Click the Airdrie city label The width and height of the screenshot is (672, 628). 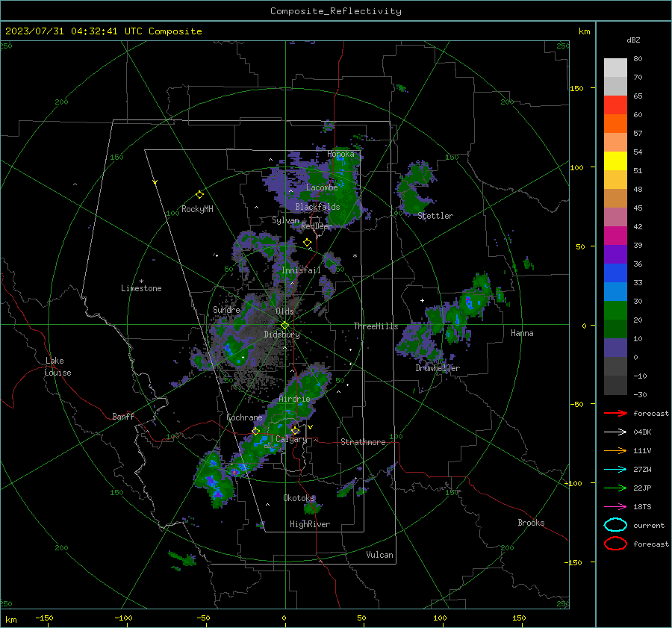click(294, 399)
